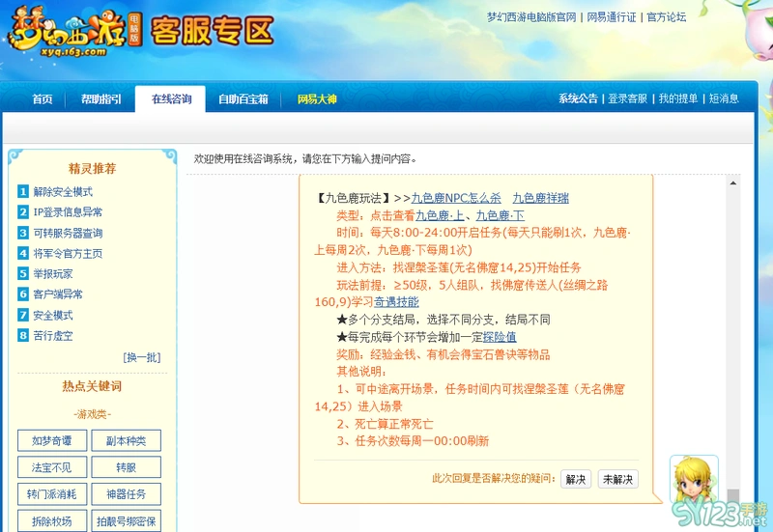Open 短消息 link
Image resolution: width=773 pixels, height=532 pixels.
point(724,98)
